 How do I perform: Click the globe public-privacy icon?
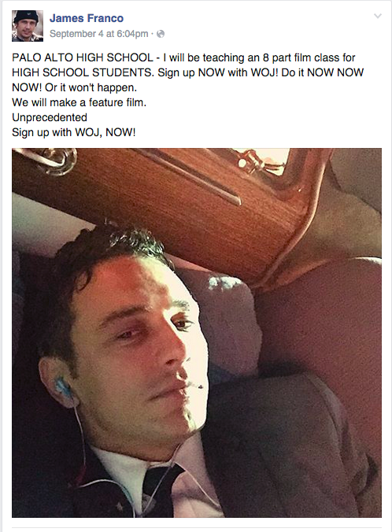tap(161, 34)
